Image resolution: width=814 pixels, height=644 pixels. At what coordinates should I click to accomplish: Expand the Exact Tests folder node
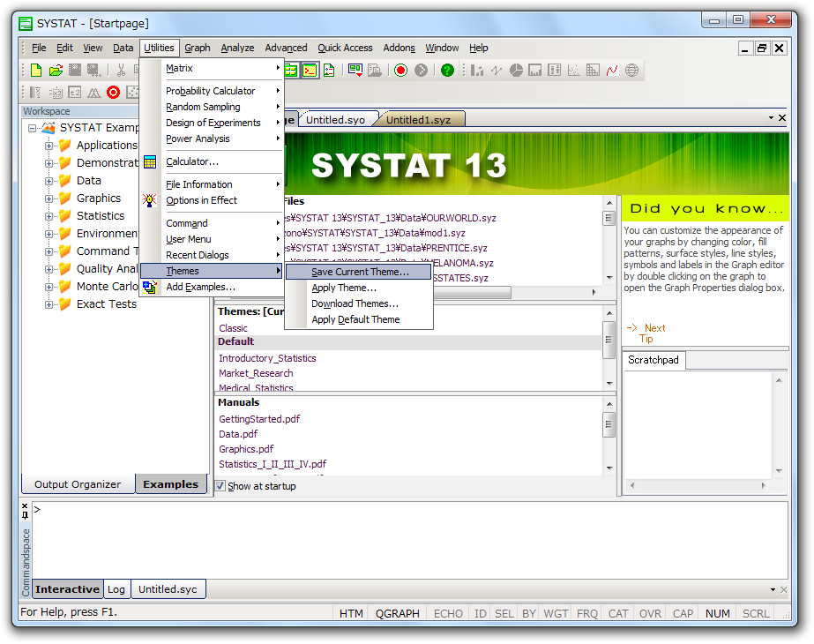point(49,305)
